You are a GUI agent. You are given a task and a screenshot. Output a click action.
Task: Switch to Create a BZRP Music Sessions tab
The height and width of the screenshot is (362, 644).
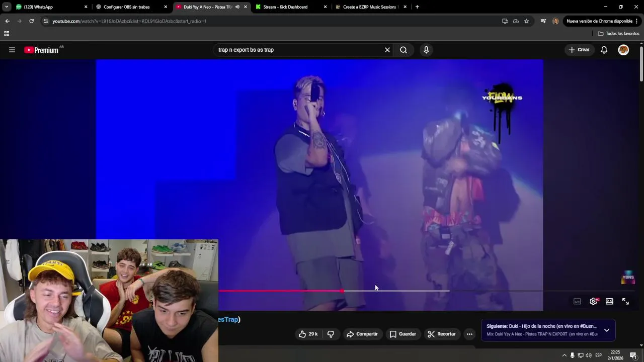pos(370,7)
